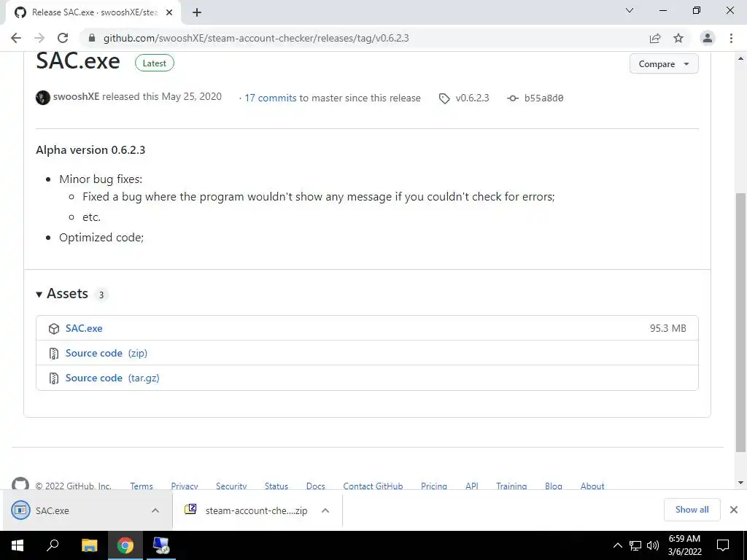The height and width of the screenshot is (560, 747).
Task: Expand options chevron for SAC.exe download
Action: (155, 510)
